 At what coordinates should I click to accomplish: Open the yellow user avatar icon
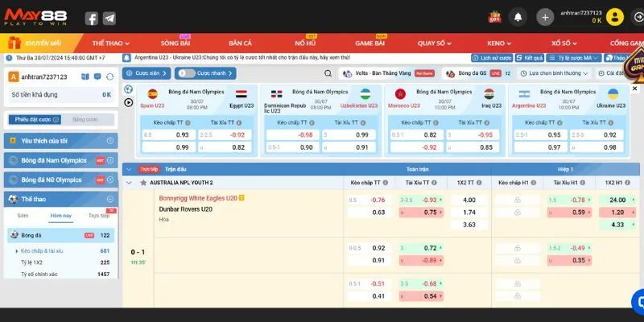pos(615,17)
